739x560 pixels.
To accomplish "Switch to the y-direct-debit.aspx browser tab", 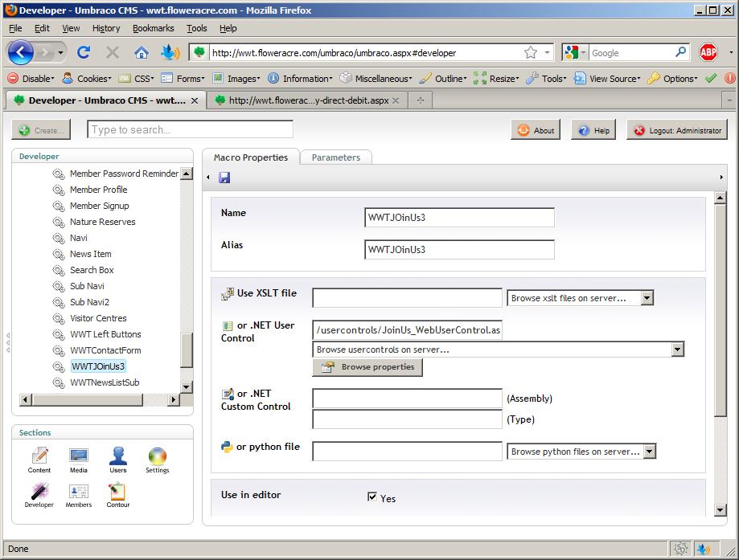I will (307, 100).
